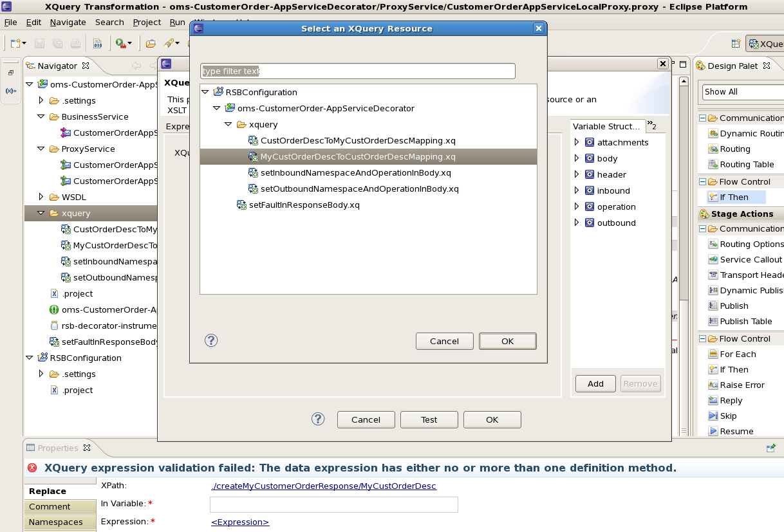This screenshot has height=532, width=784.
Task: Focus the In Variable input field
Action: (x=334, y=504)
